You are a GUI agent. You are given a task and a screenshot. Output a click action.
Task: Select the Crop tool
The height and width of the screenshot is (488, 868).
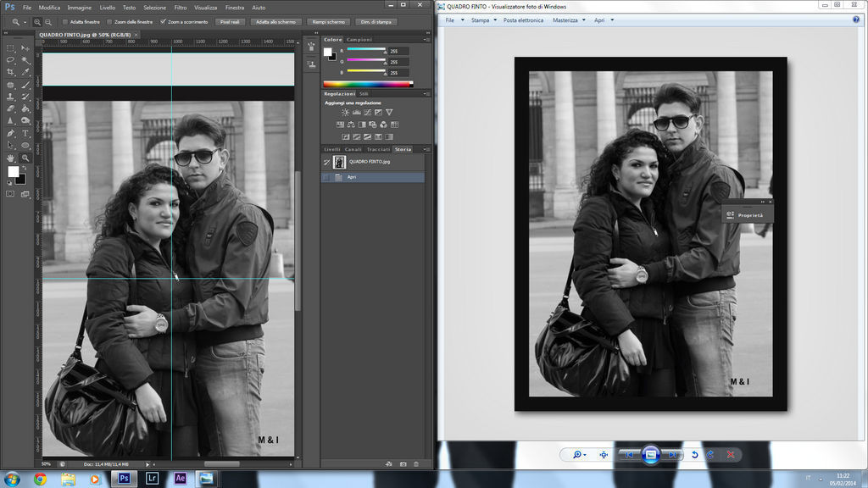10,73
